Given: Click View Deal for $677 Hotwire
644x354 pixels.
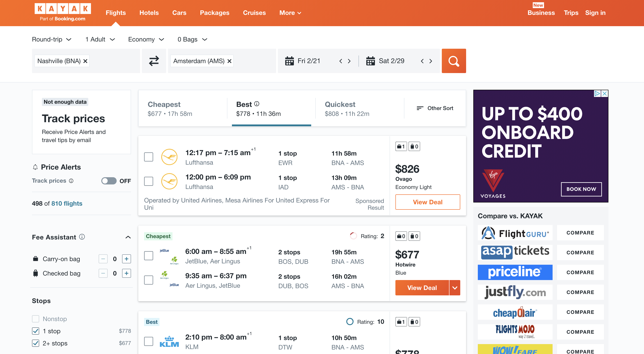Looking at the screenshot, I should (x=422, y=288).
